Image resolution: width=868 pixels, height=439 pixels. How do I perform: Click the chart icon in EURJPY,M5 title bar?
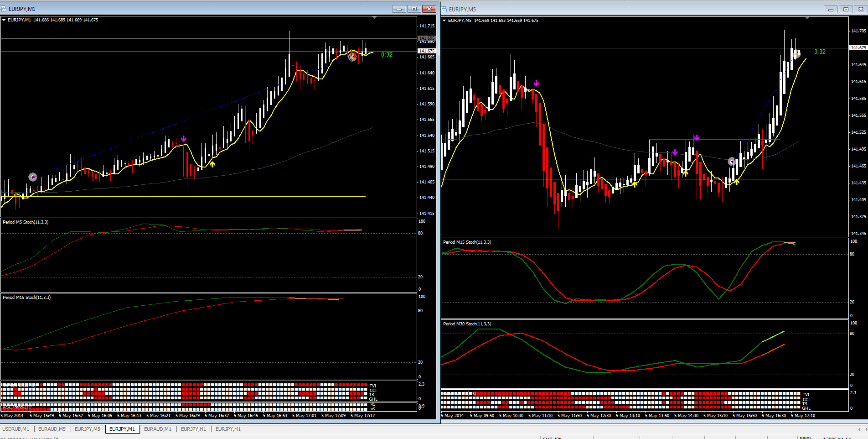(444, 9)
